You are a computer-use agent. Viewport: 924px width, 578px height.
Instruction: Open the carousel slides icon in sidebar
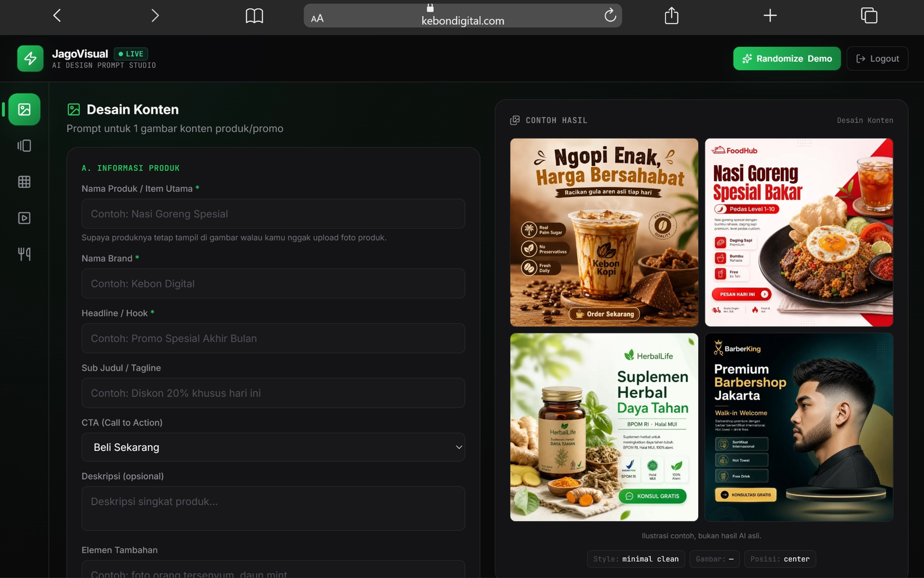coord(24,146)
